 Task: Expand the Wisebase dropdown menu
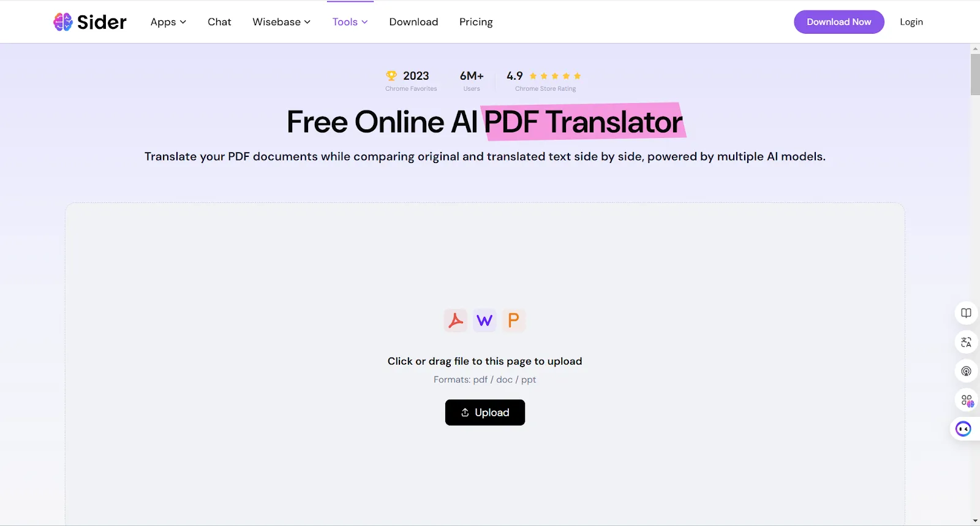(281, 22)
